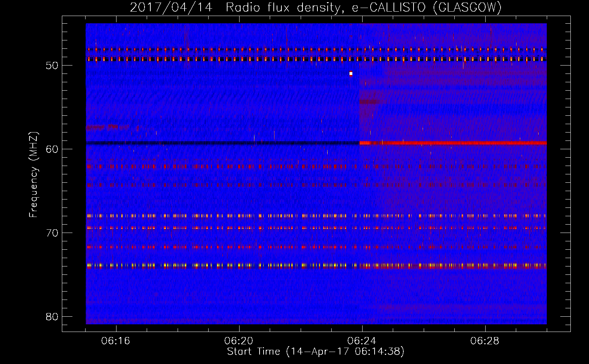The image size is (589, 364).
Task: Click the 'Start Time (14-Apr-17 06:14:38)' x-axis label
Action: pos(316,352)
